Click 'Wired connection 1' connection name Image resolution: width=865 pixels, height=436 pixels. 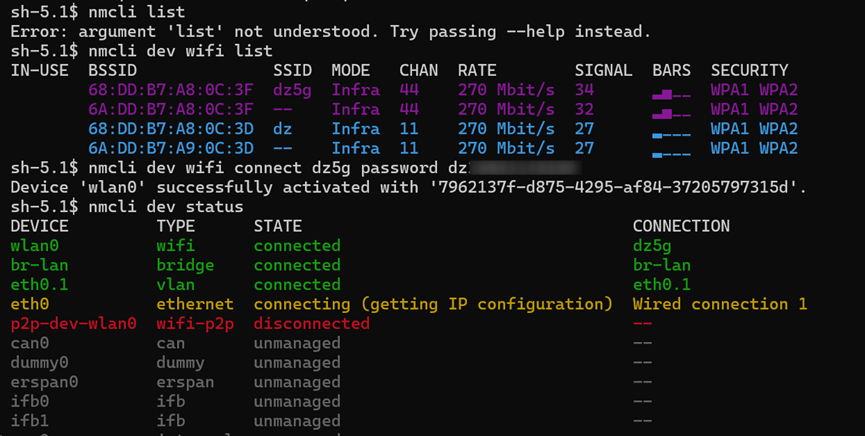[x=720, y=304]
